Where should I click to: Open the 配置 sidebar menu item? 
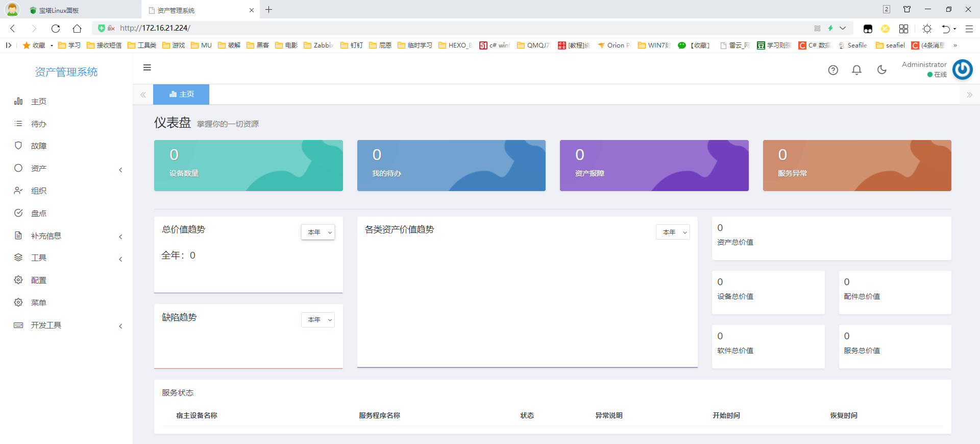coord(66,280)
